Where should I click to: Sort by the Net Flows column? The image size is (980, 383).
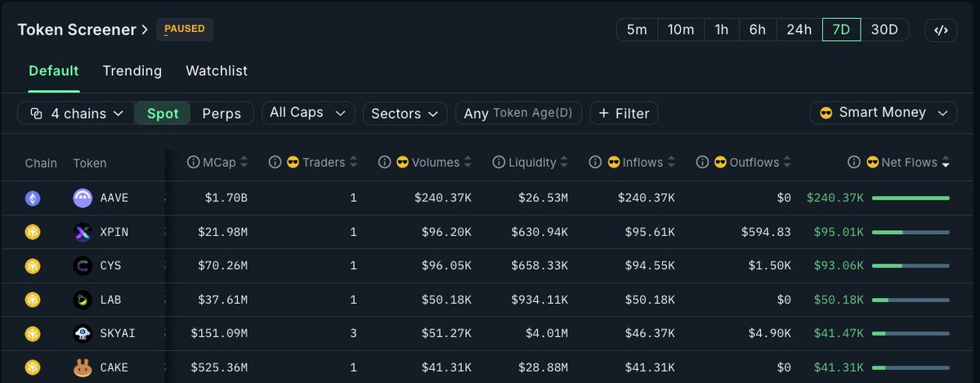point(908,163)
